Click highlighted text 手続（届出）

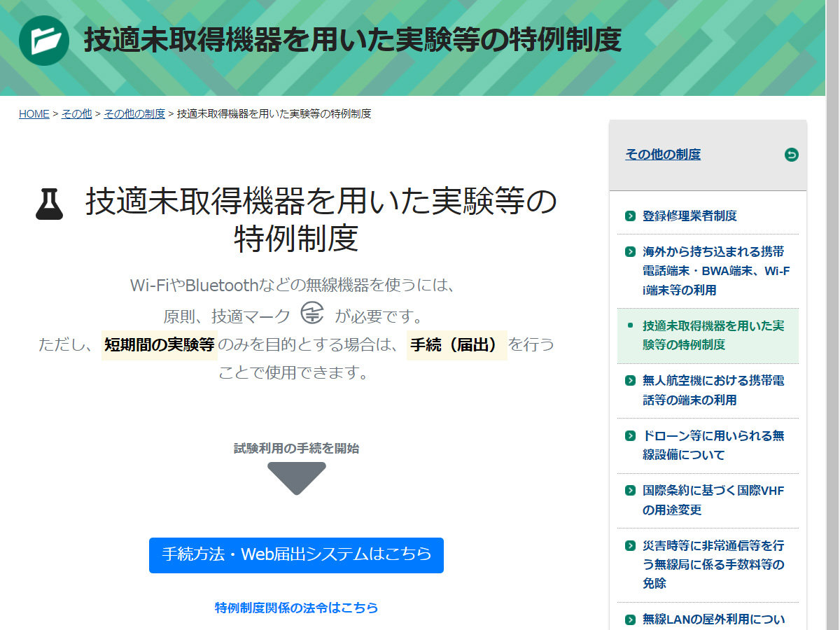457,345
